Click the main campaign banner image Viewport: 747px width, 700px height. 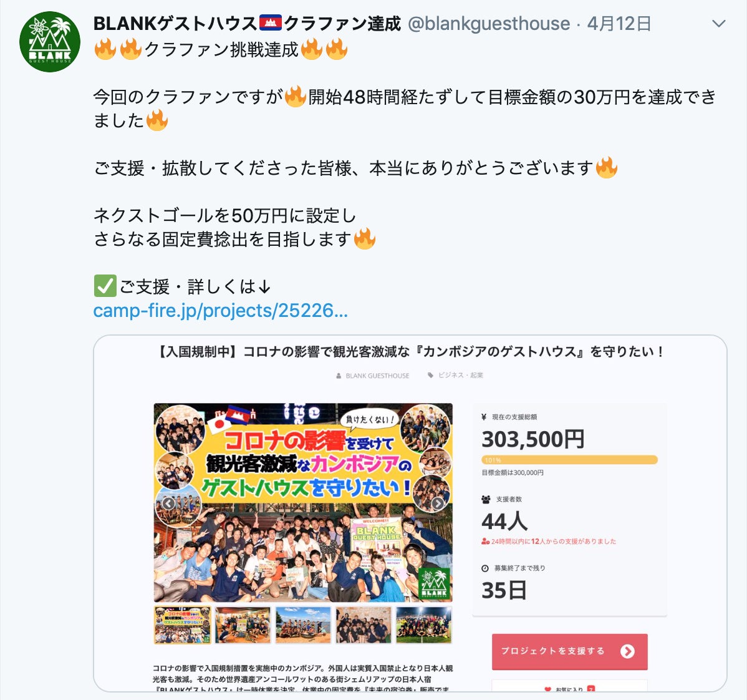click(303, 503)
